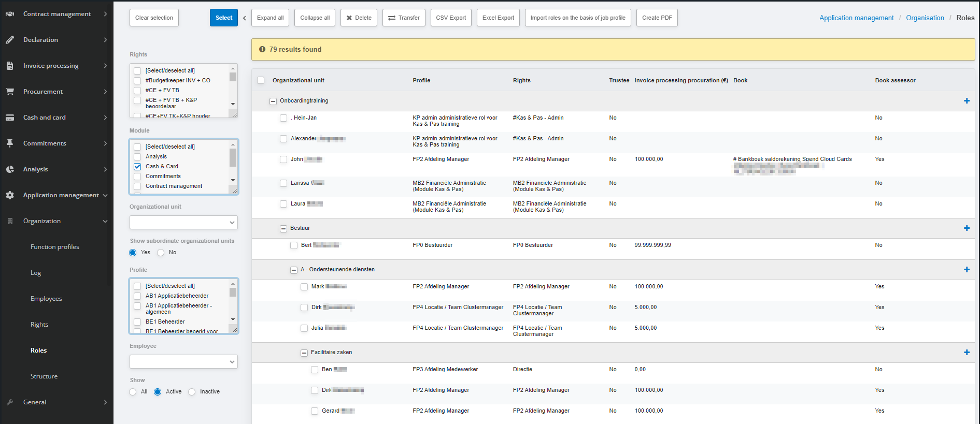980x424 pixels.
Task: Click the General wrench icon
Action: (x=10, y=402)
